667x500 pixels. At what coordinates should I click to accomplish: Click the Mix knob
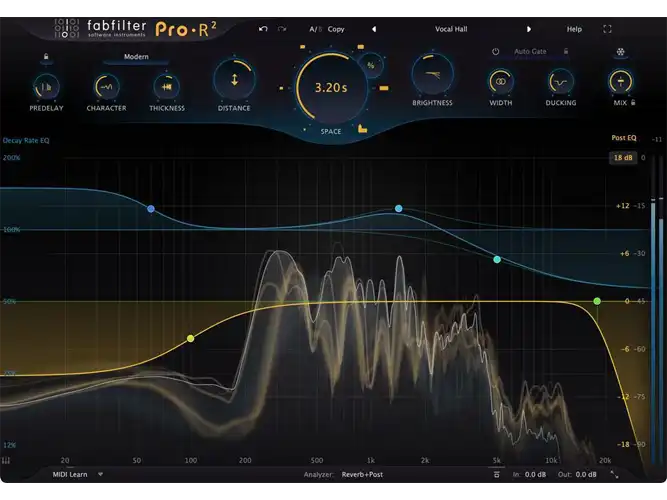tap(621, 82)
